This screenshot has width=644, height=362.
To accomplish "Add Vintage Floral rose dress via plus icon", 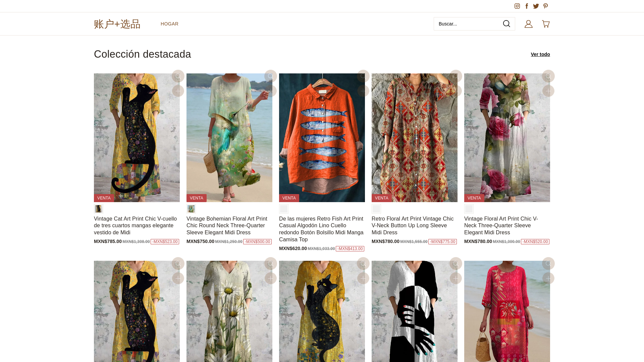I will click(548, 91).
